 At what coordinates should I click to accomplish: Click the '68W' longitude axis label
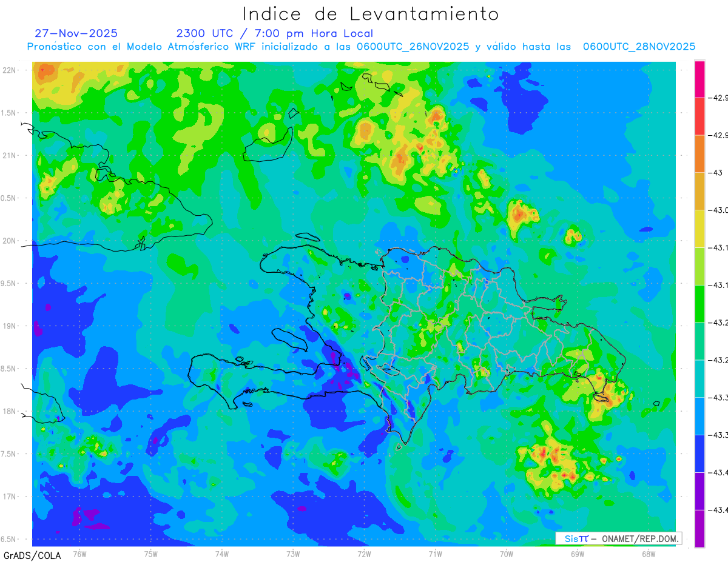(x=649, y=554)
